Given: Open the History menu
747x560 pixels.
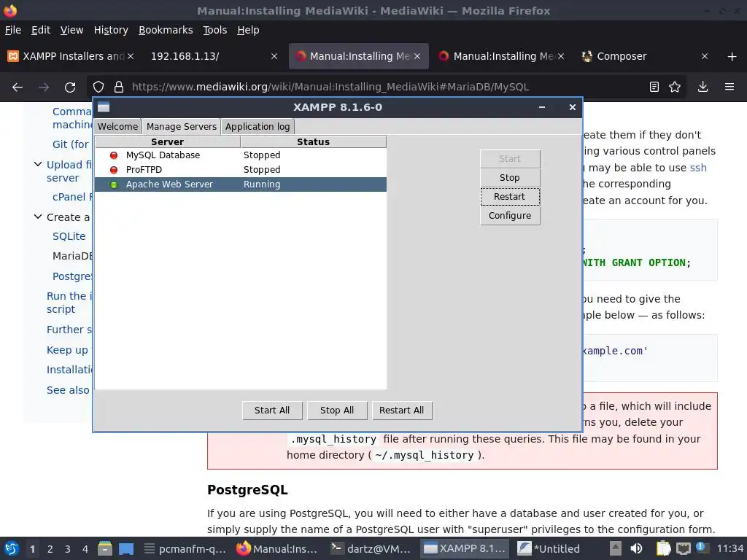Looking at the screenshot, I should [111, 30].
